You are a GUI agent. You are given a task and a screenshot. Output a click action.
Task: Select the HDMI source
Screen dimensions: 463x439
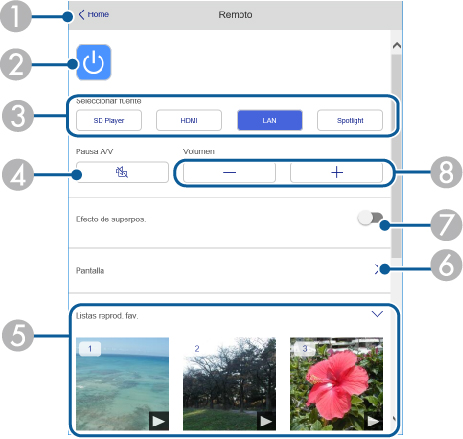point(189,120)
